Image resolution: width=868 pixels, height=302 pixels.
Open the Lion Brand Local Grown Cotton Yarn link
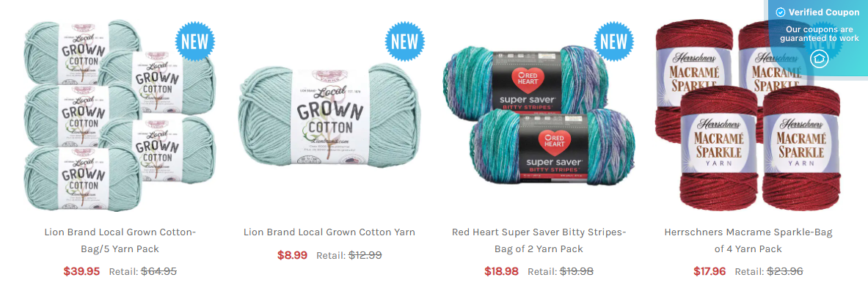click(x=329, y=232)
